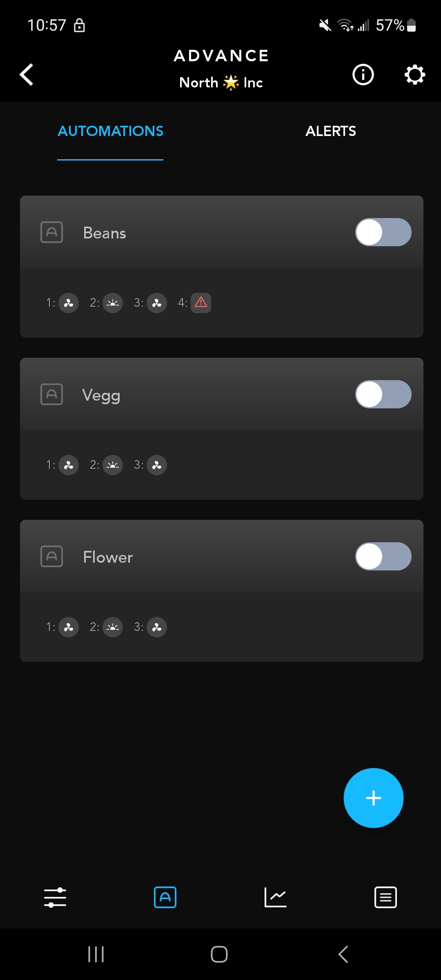Viewport: 441px width, 980px height.
Task: Select the automation icon in bottom bar
Action: pos(165,897)
